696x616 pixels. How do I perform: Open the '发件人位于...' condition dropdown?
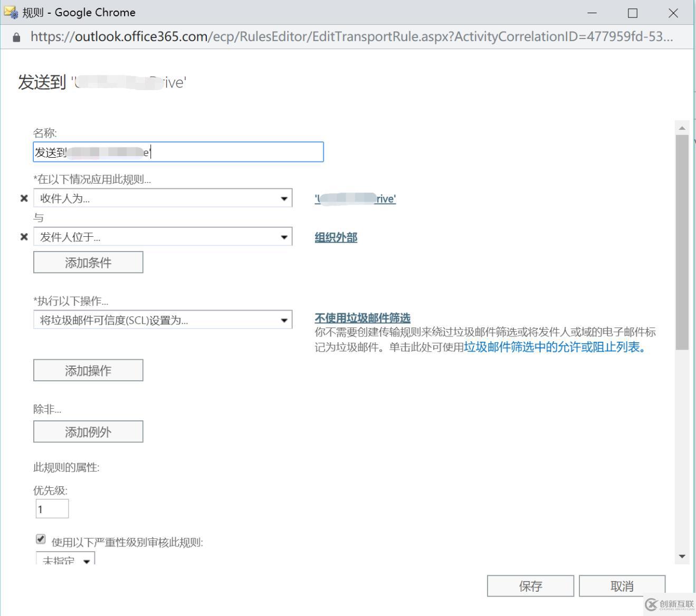[x=163, y=237]
